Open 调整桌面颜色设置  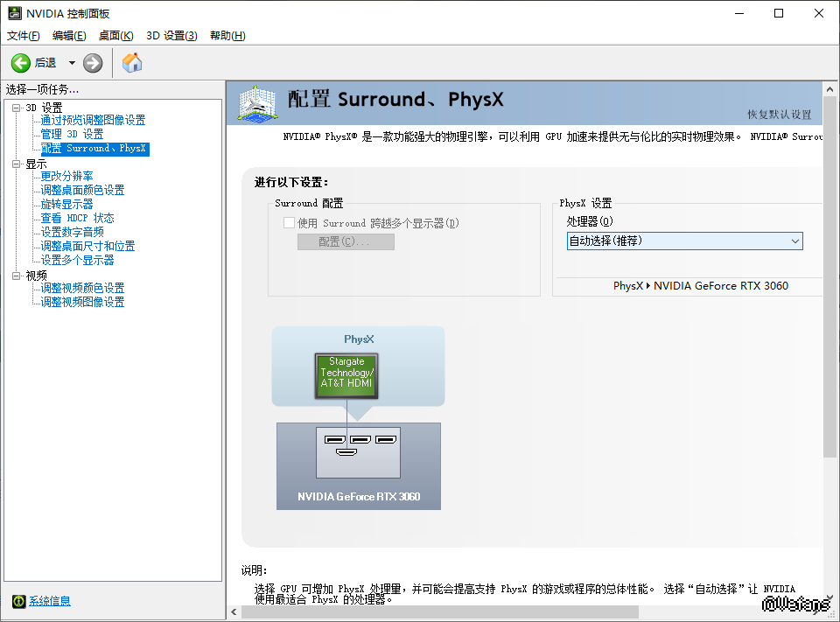[x=82, y=190]
